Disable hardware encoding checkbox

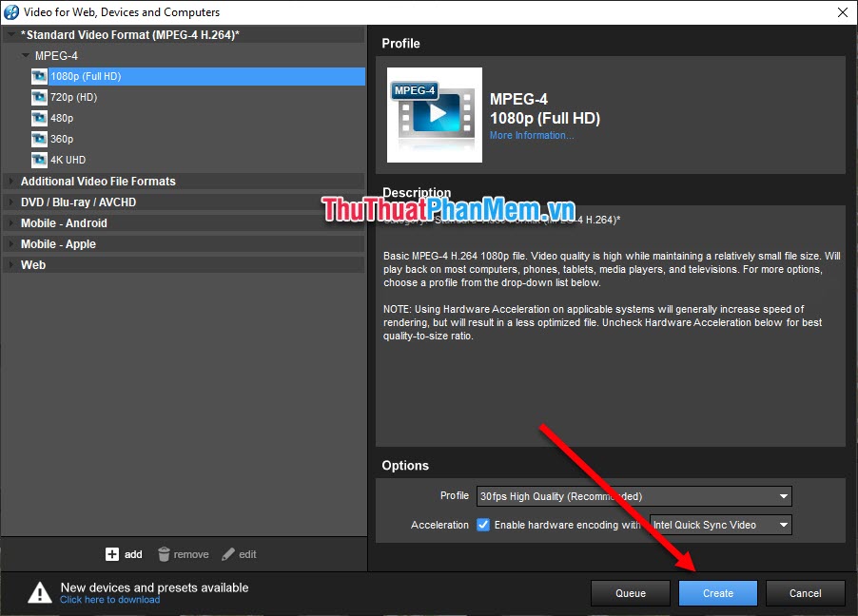pos(483,525)
